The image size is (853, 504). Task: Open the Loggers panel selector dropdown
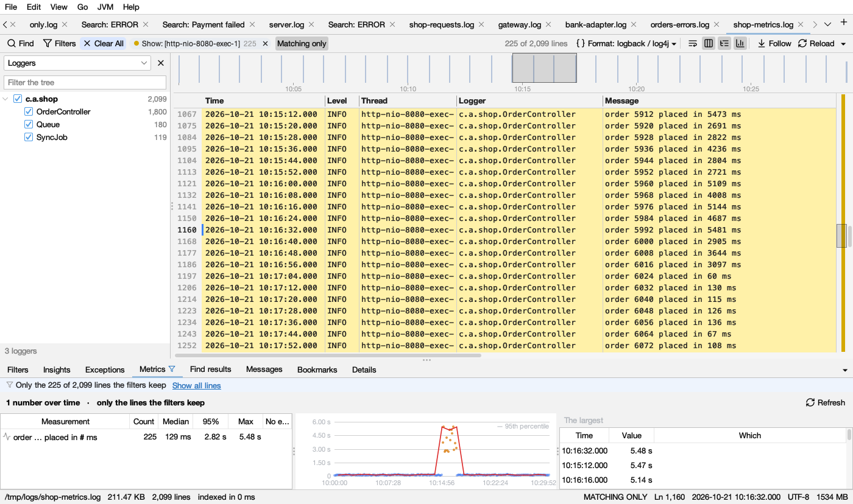[77, 63]
